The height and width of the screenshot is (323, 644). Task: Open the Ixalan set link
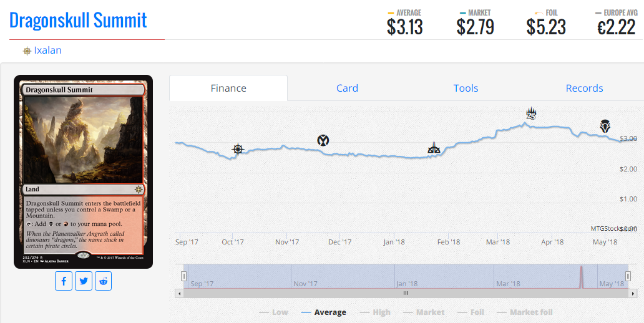(47, 51)
